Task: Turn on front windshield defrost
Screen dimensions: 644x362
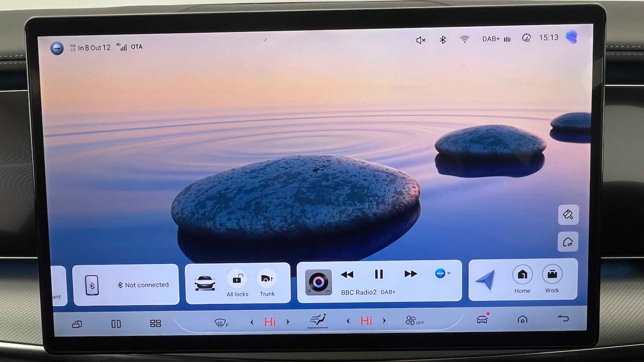Action: (221, 323)
